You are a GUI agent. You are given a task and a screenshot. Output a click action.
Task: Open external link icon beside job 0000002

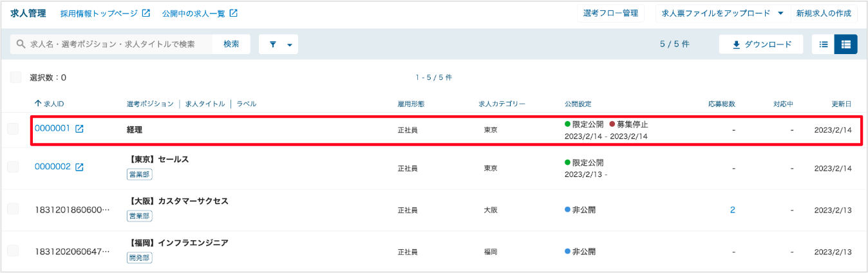[79, 167]
